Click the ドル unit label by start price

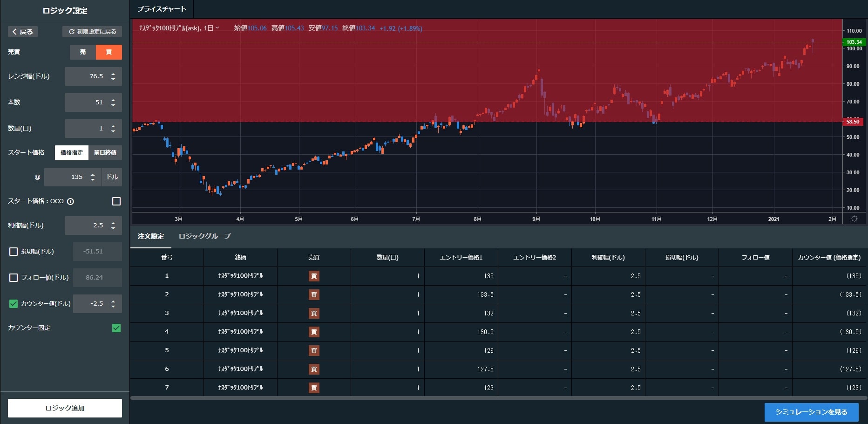tap(112, 177)
